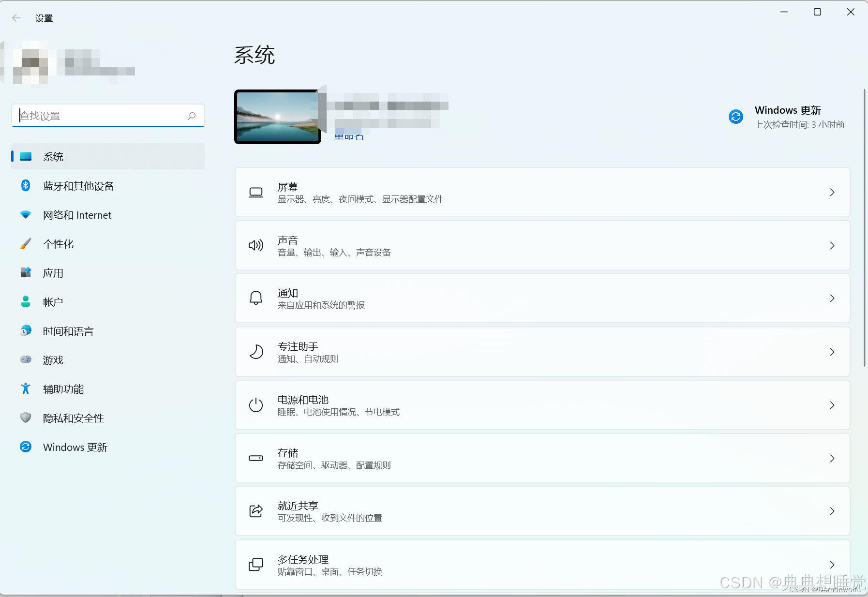Expand the 电源和电池 row chevron
Viewport: 868px width, 597px height.
pos(832,405)
